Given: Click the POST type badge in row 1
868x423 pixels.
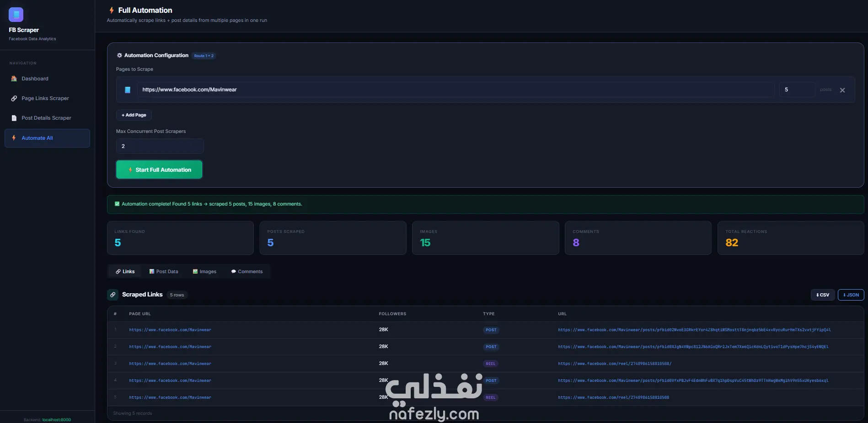Looking at the screenshot, I should point(491,330).
